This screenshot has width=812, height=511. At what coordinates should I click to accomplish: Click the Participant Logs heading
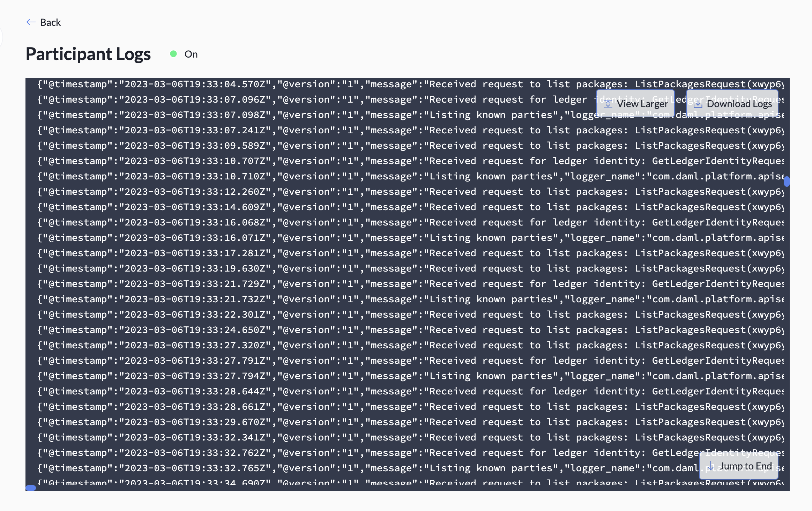point(88,53)
